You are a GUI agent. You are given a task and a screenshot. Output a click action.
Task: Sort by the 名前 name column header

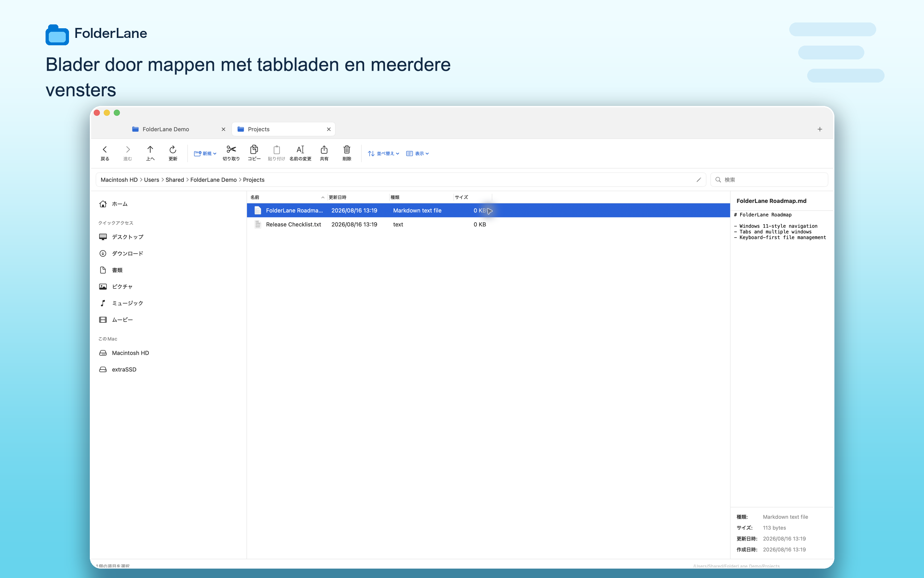pos(287,197)
